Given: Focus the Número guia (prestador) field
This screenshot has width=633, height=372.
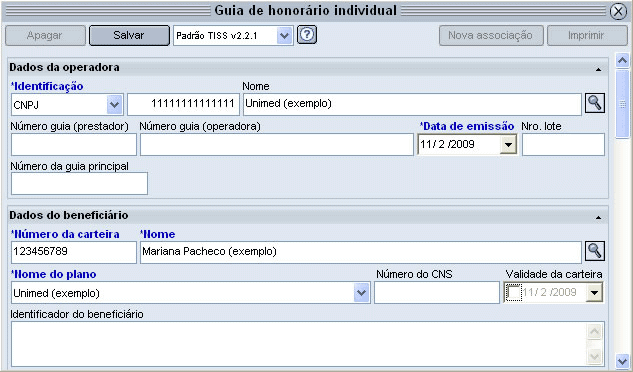Looking at the screenshot, I should point(74,145).
